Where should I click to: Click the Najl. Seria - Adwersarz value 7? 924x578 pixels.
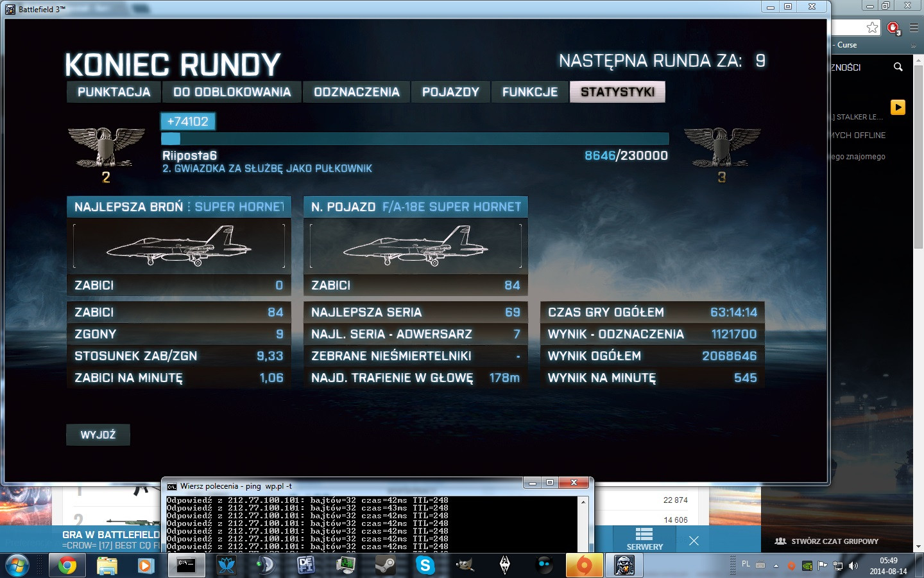517,334
